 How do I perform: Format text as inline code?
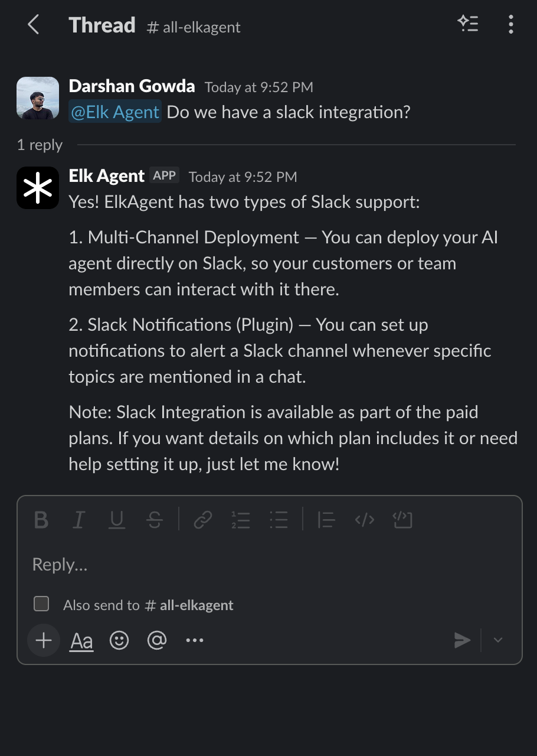coord(364,520)
